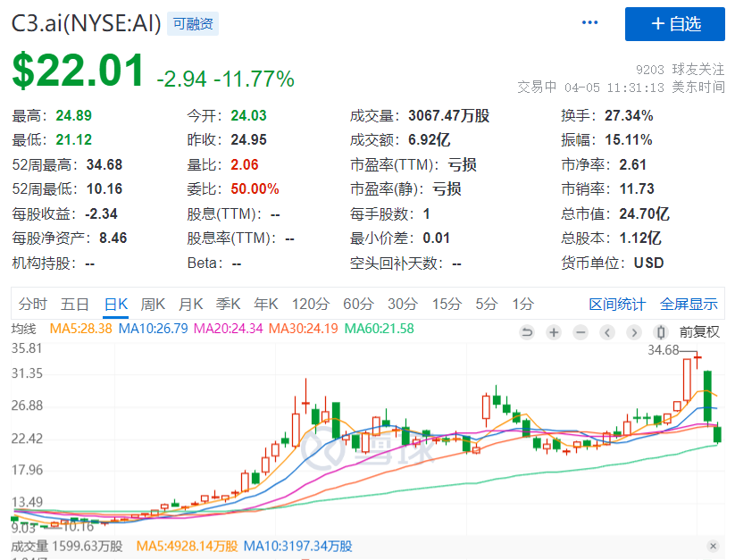Switch to the 15分 chart interval
The height and width of the screenshot is (560, 735).
[447, 305]
